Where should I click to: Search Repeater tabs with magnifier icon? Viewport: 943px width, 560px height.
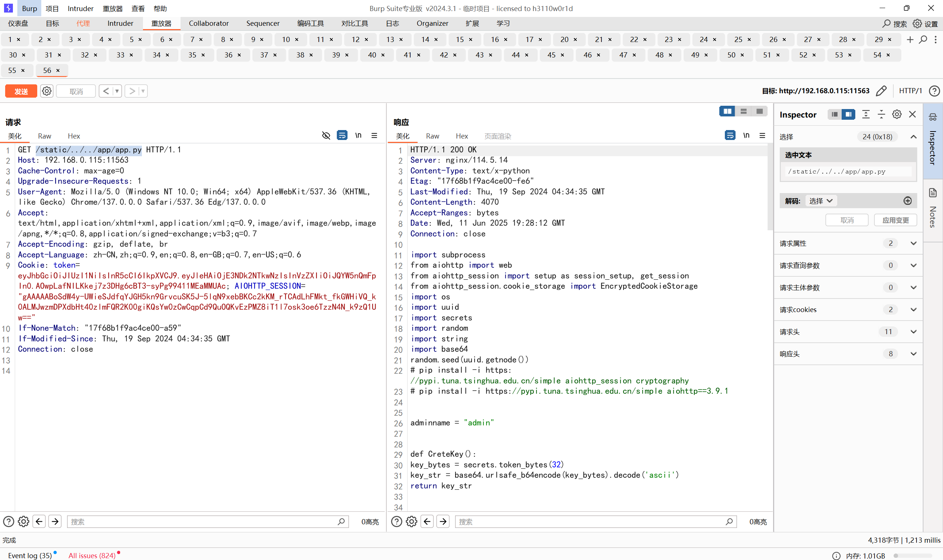[923, 40]
